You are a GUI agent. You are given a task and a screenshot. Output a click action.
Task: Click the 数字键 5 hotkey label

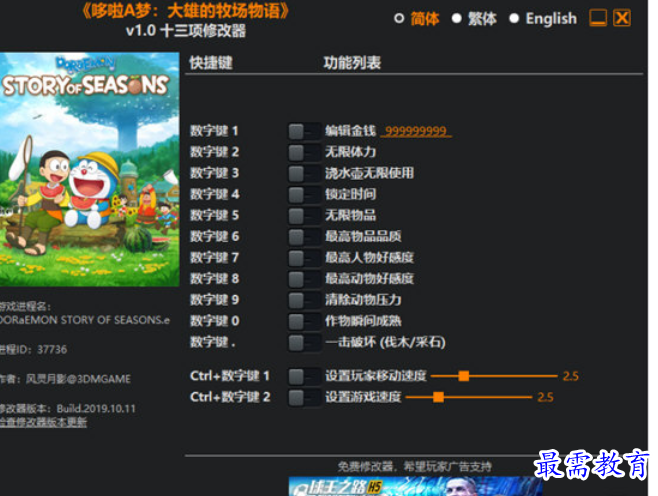click(x=214, y=215)
